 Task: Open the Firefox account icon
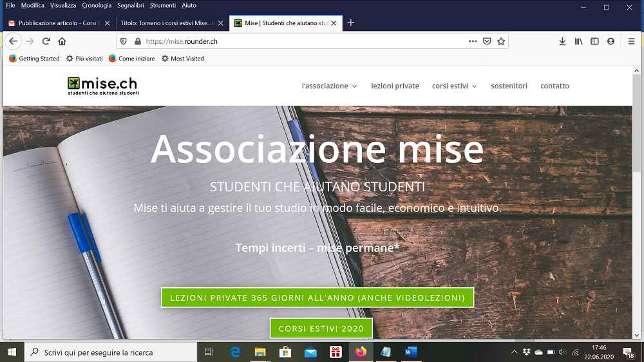[611, 41]
